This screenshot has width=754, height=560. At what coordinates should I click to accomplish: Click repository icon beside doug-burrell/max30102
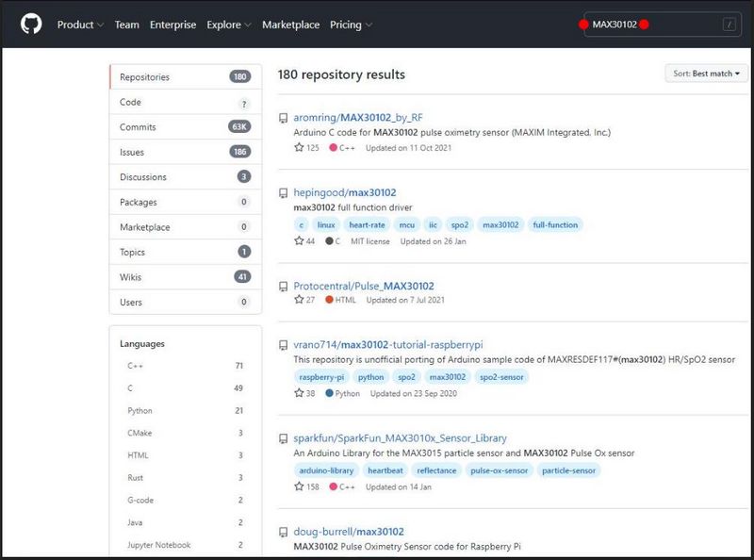(284, 532)
